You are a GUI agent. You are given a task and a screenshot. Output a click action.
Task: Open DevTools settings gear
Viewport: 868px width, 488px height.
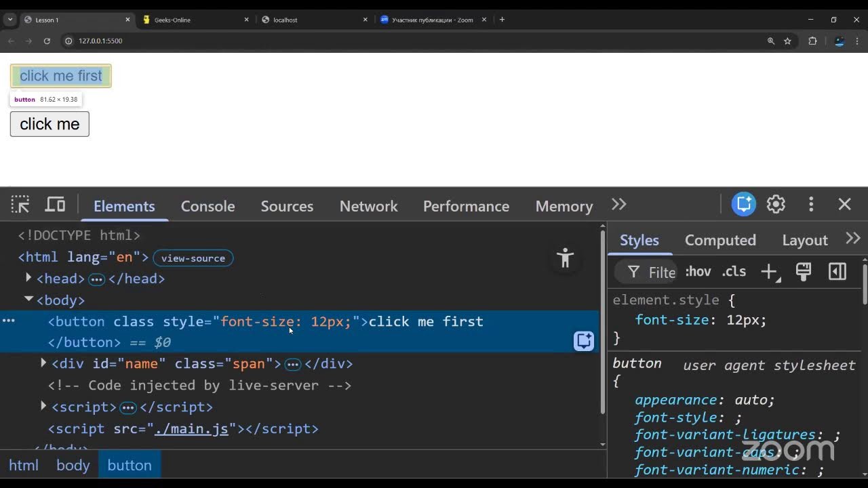(x=776, y=204)
